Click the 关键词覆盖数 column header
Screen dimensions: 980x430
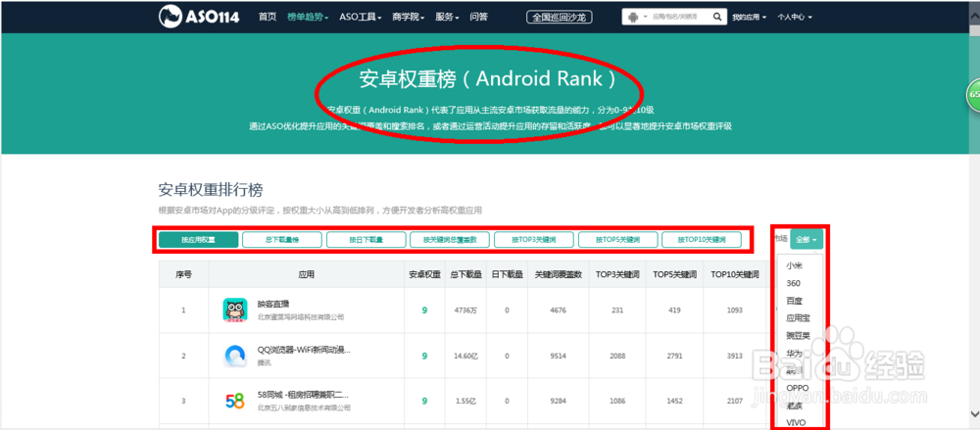click(559, 274)
